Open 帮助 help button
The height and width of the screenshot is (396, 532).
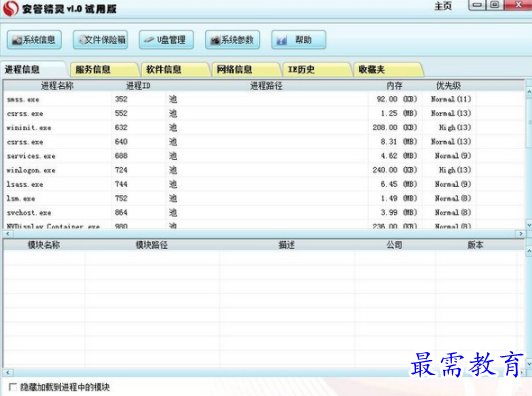pyautogui.click(x=299, y=40)
